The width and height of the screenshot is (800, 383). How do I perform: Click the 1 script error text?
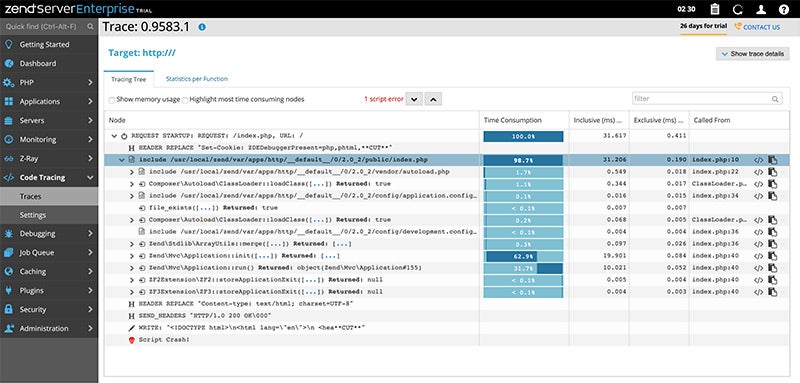pos(384,99)
